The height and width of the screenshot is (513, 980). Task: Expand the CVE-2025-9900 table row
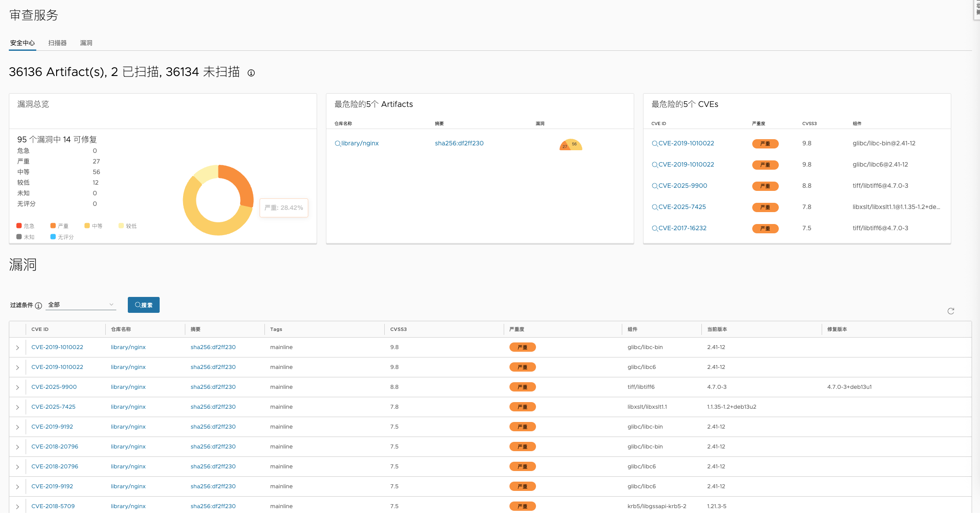point(18,388)
